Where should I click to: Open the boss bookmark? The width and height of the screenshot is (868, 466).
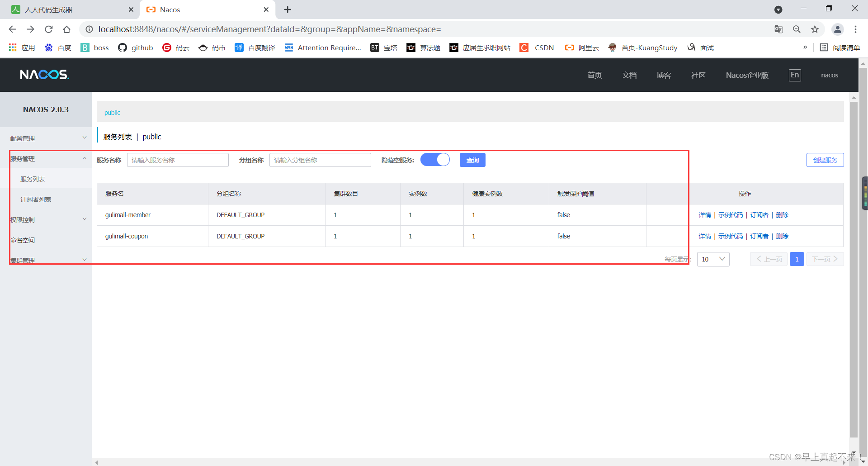(94, 48)
